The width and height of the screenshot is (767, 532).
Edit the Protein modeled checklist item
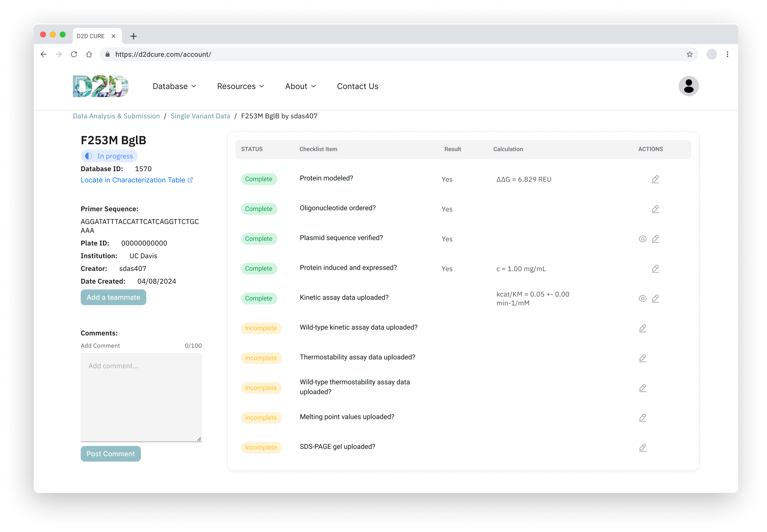pyautogui.click(x=655, y=179)
